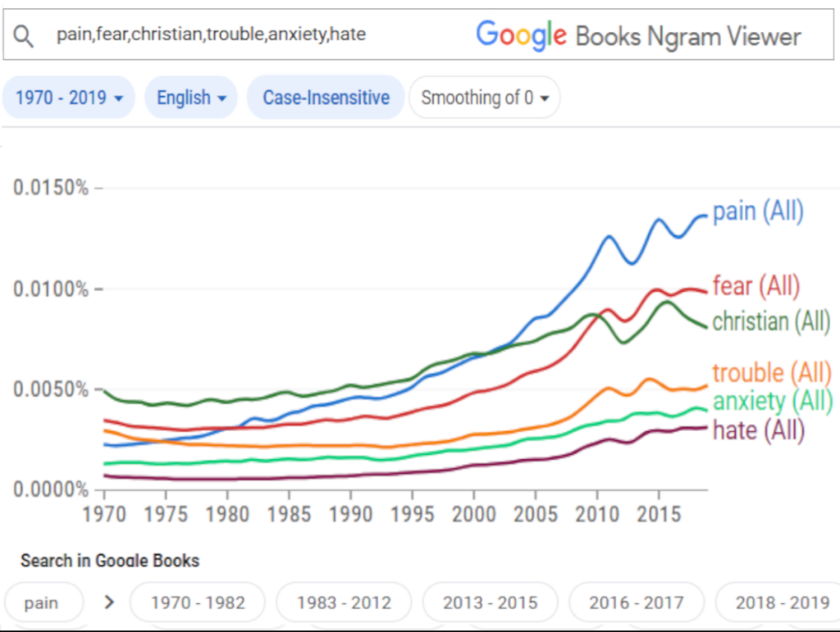The width and height of the screenshot is (840, 632).
Task: Select the 1983 - 2012 period chip
Action: click(x=344, y=602)
